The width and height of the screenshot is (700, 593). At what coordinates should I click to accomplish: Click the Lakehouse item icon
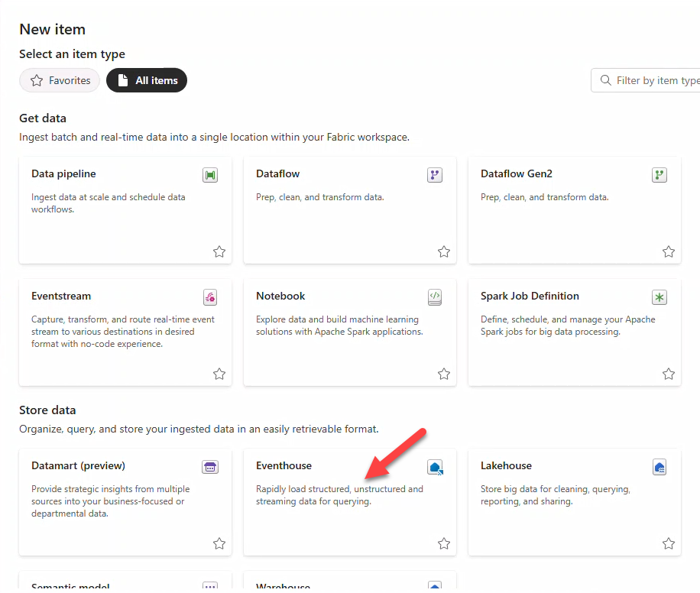[659, 467]
